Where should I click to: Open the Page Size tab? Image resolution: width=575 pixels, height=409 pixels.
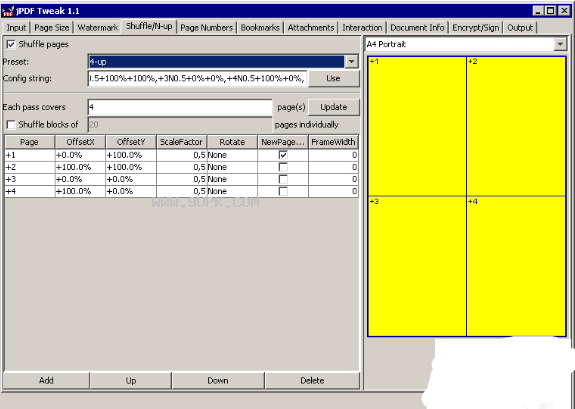(x=51, y=28)
